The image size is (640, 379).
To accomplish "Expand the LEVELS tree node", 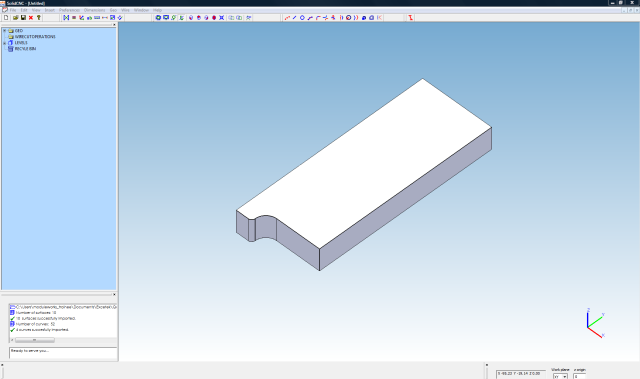I will [x=4, y=42].
